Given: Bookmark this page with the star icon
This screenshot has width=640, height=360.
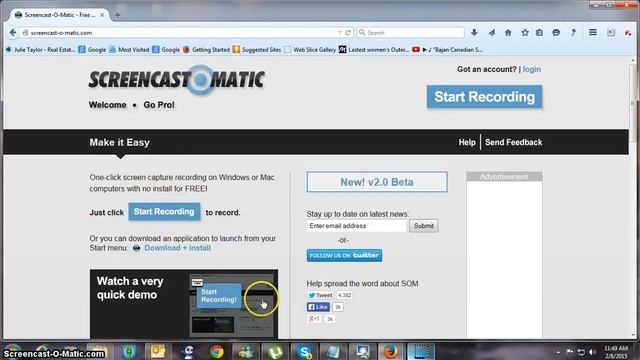Looking at the screenshot, I should click(x=525, y=33).
